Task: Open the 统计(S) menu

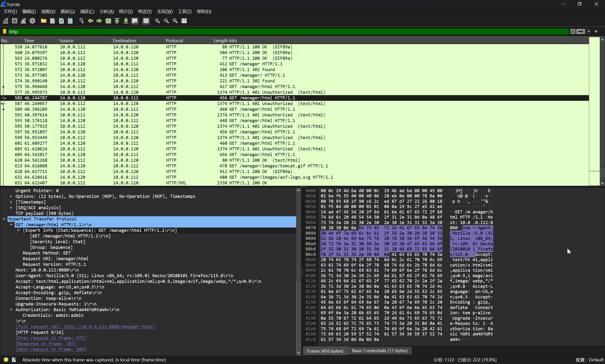Action: pos(126,12)
